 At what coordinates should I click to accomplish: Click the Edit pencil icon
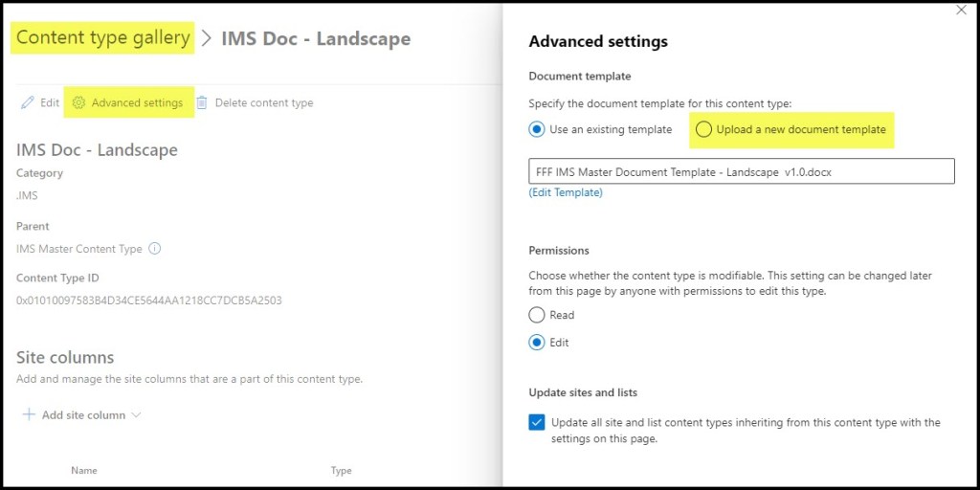point(28,102)
